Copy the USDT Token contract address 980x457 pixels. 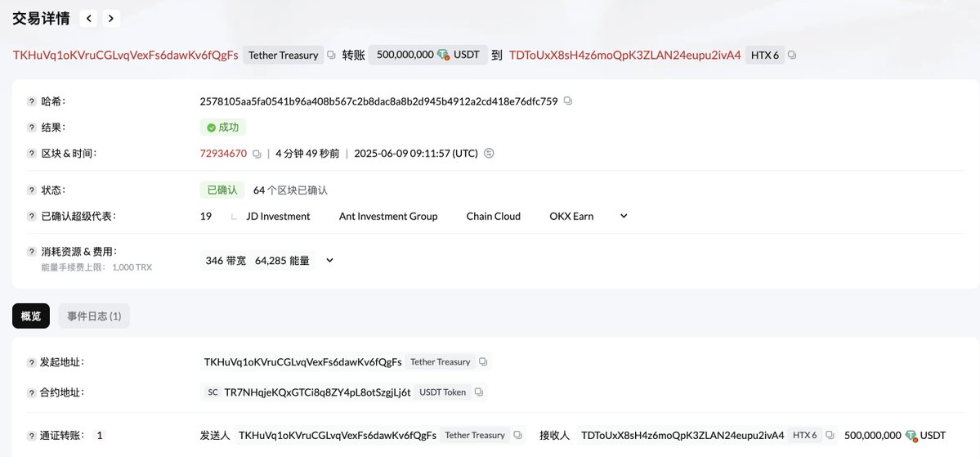tap(478, 392)
